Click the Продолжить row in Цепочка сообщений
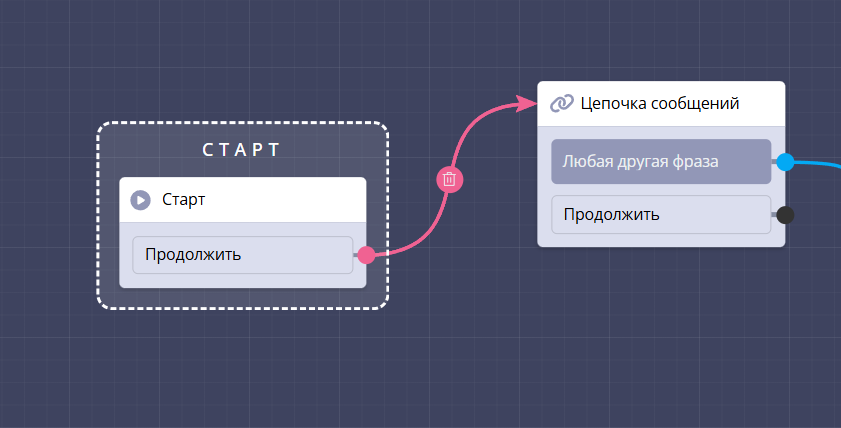The width and height of the screenshot is (841, 428). 660,214
